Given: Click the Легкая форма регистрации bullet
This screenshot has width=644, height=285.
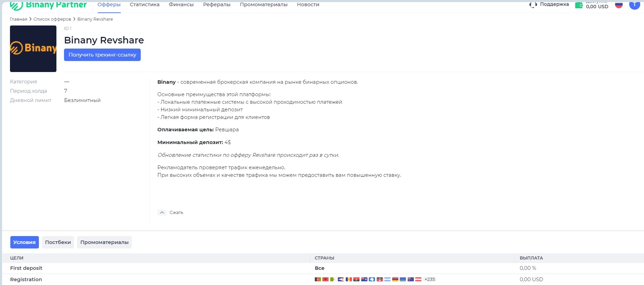Looking at the screenshot, I should [214, 117].
